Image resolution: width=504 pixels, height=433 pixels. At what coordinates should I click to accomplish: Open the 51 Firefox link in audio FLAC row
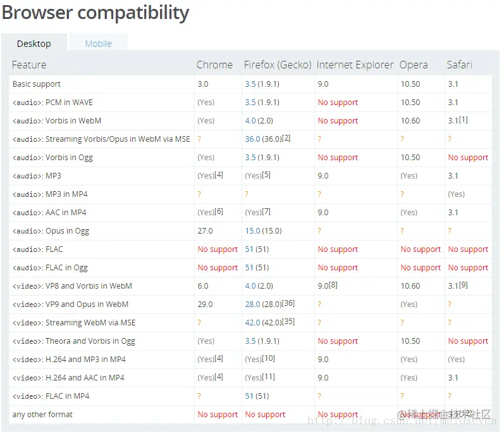(x=249, y=249)
